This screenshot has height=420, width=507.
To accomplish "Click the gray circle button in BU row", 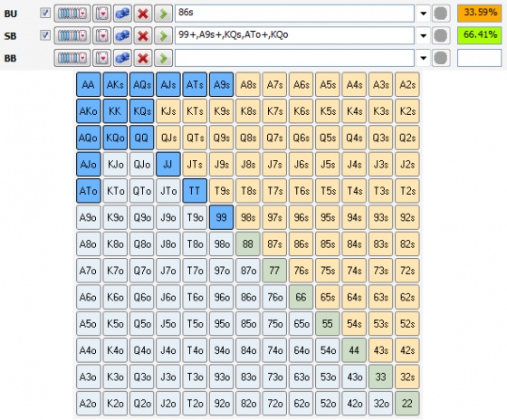I will click(x=441, y=14).
